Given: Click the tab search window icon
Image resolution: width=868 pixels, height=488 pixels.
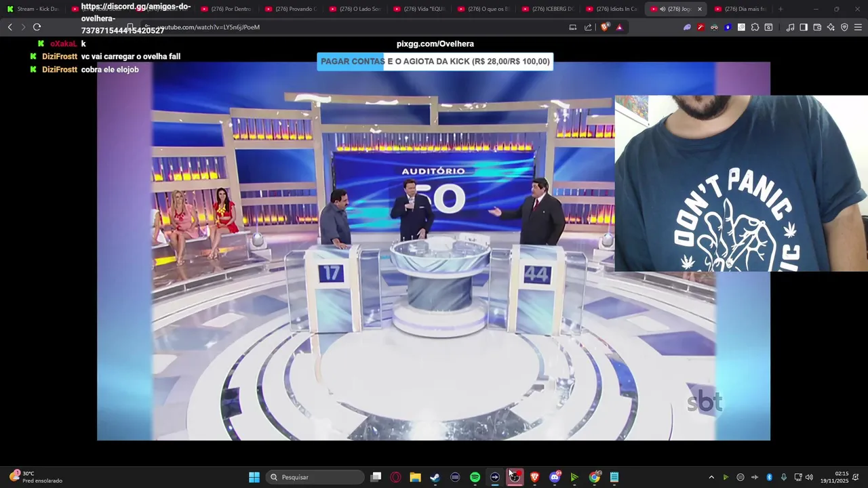Looking at the screenshot, I should pos(768,27).
